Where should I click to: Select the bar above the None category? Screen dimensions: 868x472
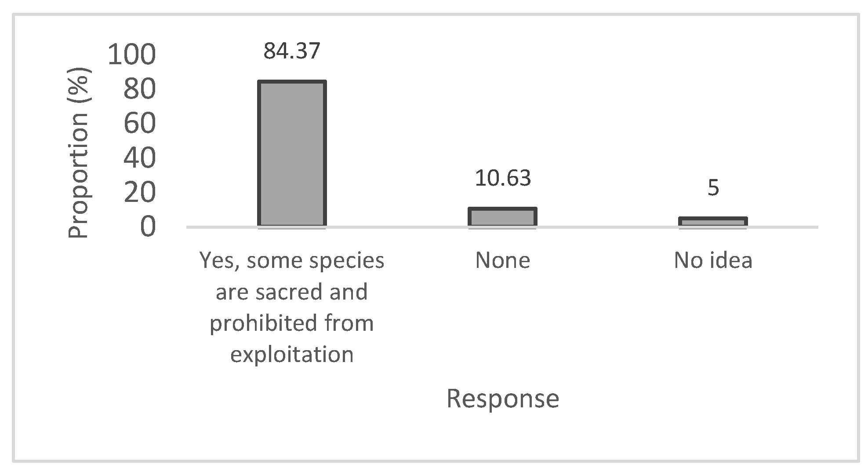point(502,217)
